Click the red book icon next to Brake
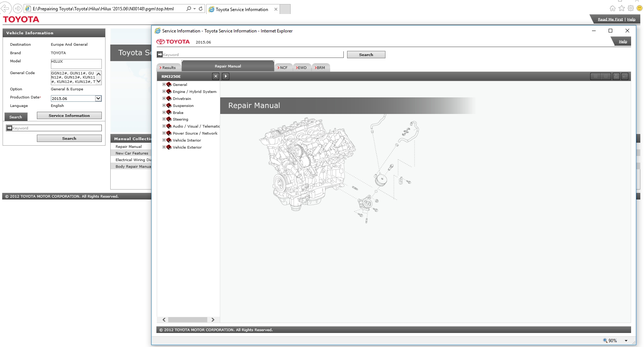644x347 pixels. (169, 112)
